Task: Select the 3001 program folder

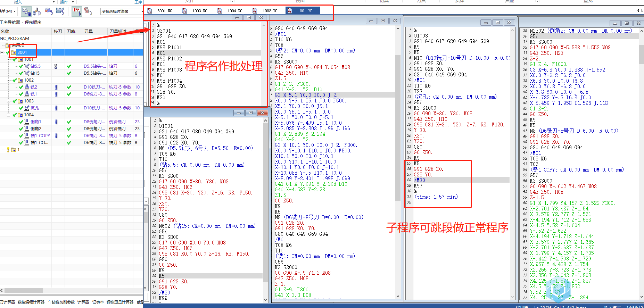Action: coord(22,52)
